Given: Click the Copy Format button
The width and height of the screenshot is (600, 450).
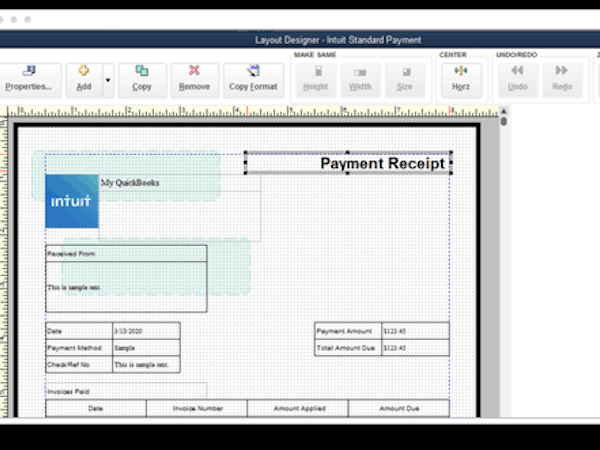Looking at the screenshot, I should (253, 80).
